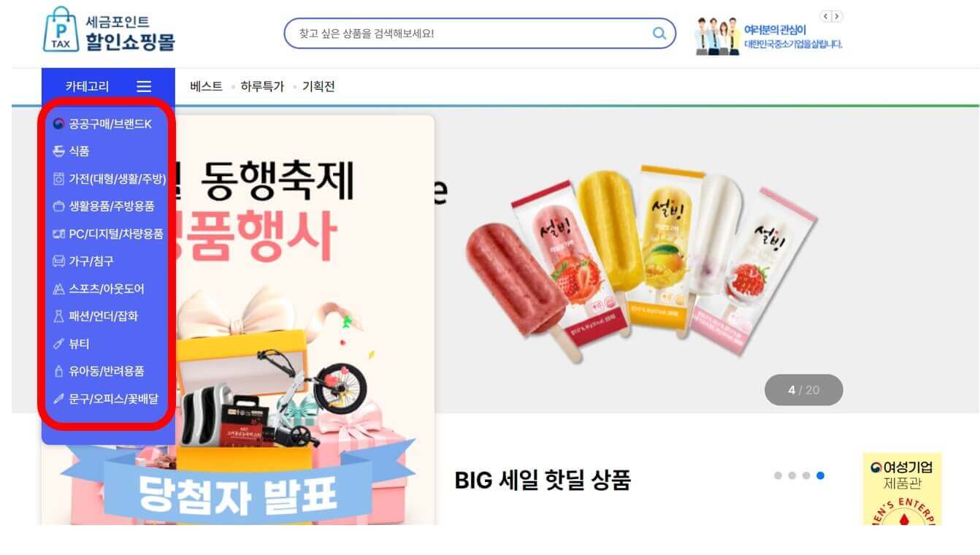Open the category hamburger menu icon
Screen dimensions: 980x555
tap(144, 86)
